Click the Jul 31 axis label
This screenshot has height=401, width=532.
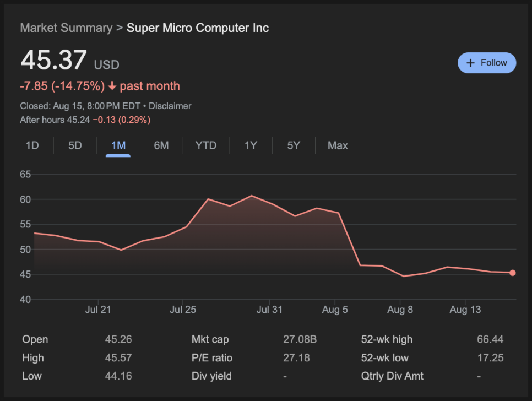[x=269, y=310]
